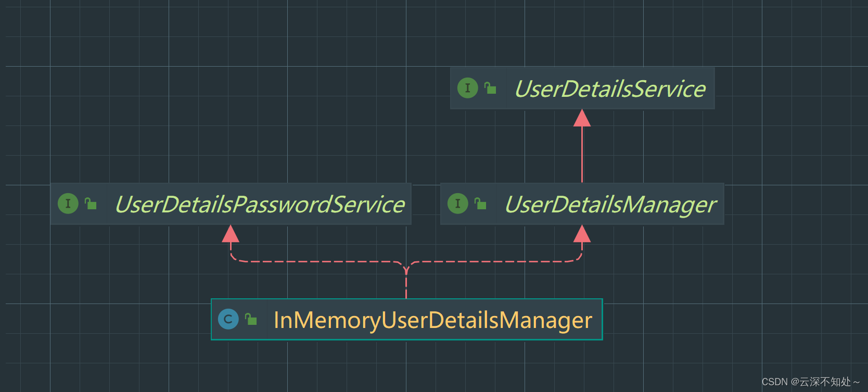
Task: Select dashed arrowhead pointing to UserDetailsPasswordService
Action: 231,234
